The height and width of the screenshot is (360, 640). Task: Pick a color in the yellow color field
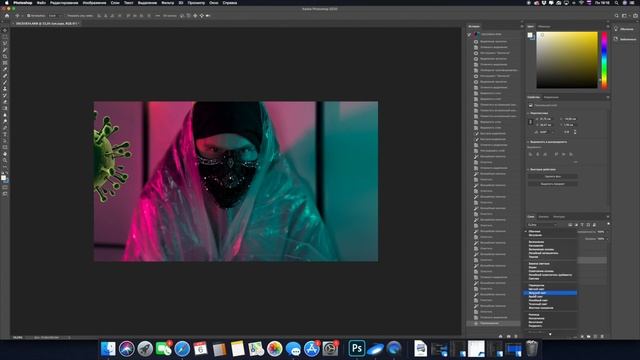[x=567, y=60]
